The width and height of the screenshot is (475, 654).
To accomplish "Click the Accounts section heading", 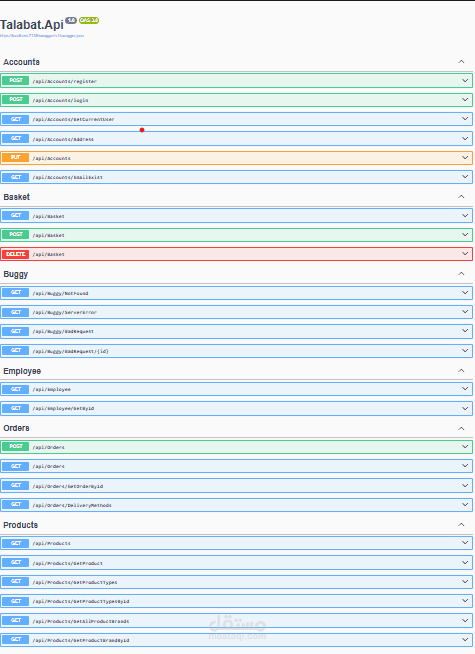I will click(x=21, y=62).
